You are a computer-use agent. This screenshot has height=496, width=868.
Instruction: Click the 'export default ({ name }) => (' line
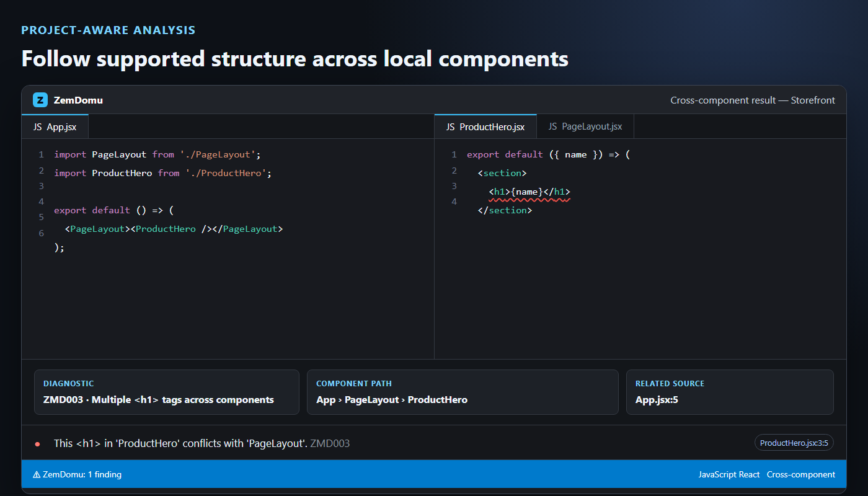click(x=549, y=154)
